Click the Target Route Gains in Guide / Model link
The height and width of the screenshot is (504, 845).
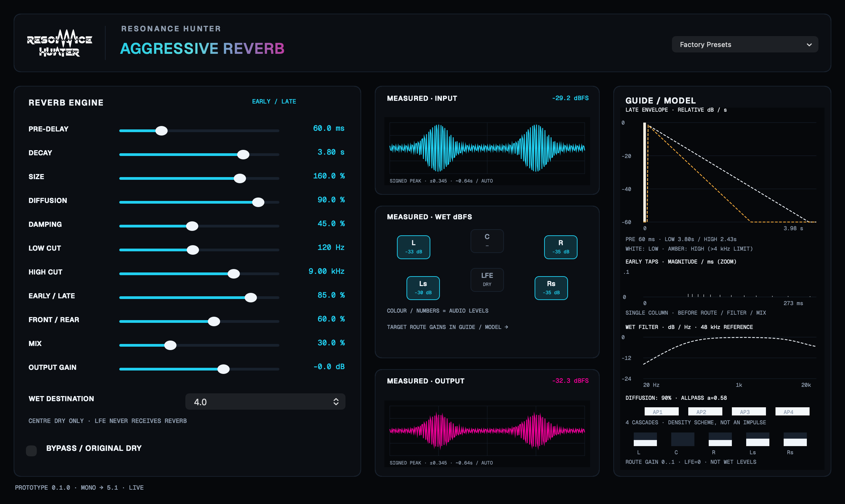447,327
